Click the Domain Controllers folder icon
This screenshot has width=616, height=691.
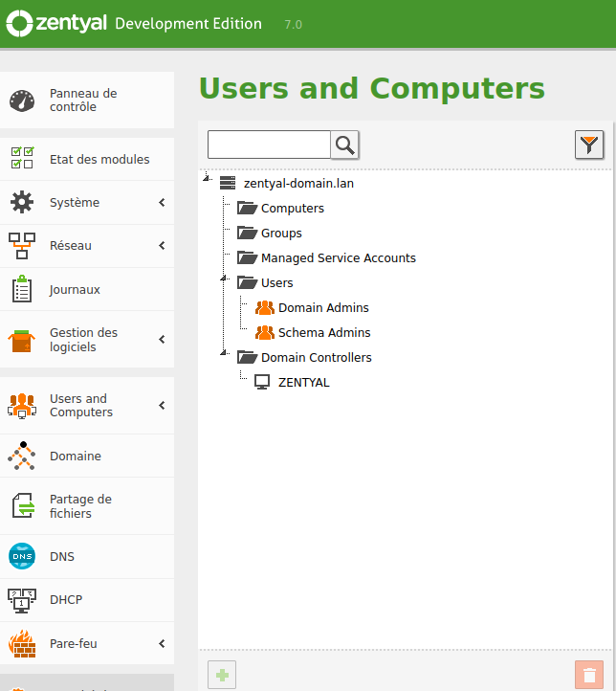click(247, 357)
